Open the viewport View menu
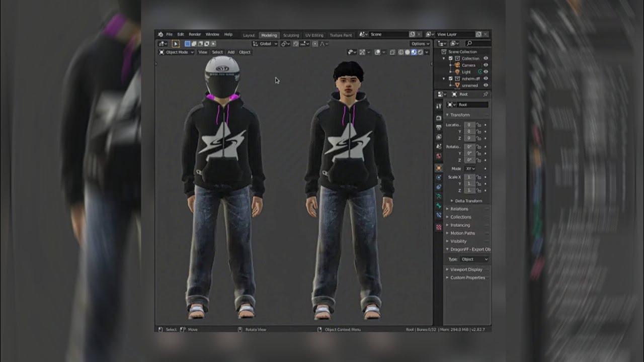The width and height of the screenshot is (644, 362). tap(203, 52)
